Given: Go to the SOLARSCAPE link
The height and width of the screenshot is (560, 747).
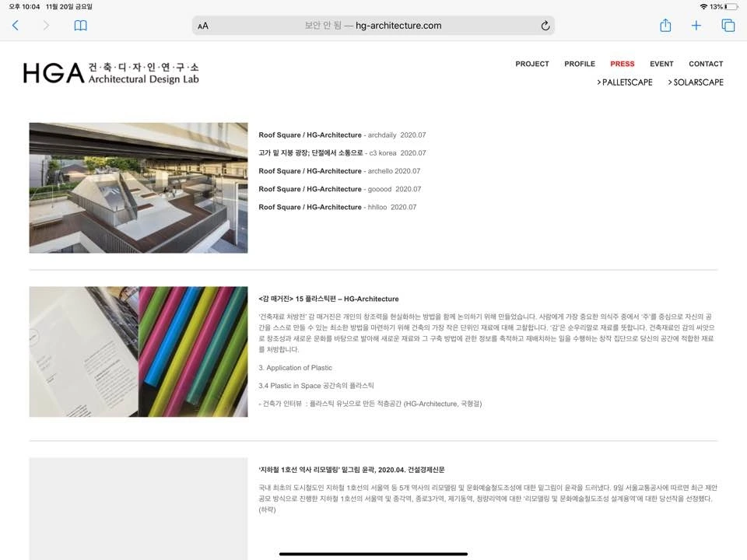Looking at the screenshot, I should (696, 82).
